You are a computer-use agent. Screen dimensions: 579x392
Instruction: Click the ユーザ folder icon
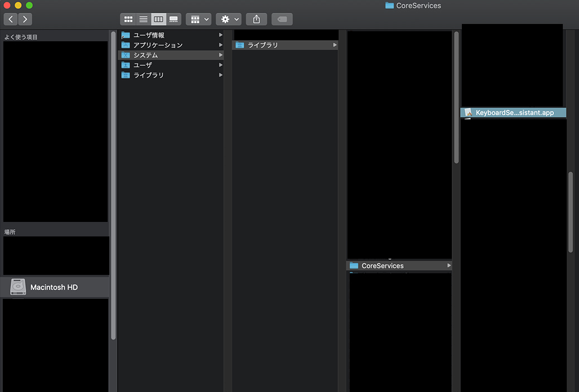126,65
